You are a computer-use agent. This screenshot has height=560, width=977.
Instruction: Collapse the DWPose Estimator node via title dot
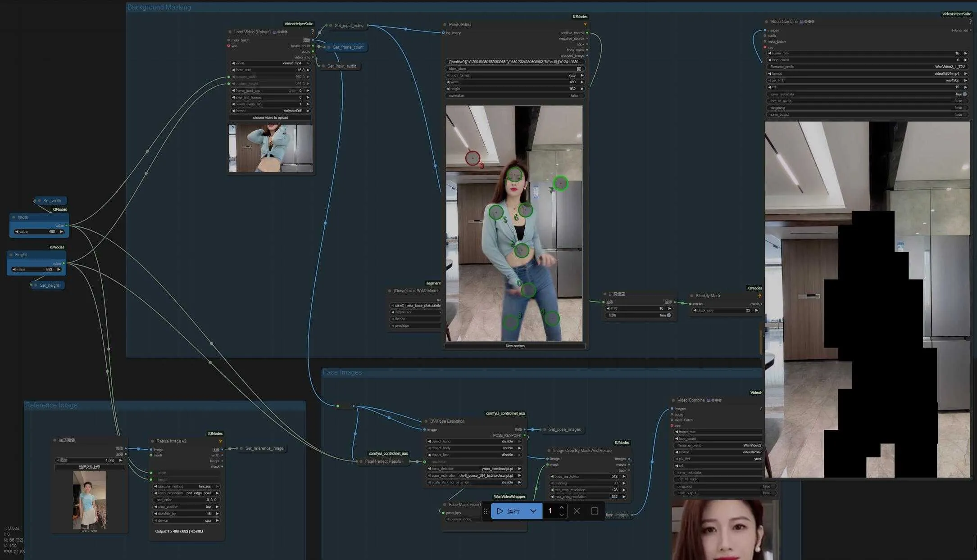[x=426, y=421]
